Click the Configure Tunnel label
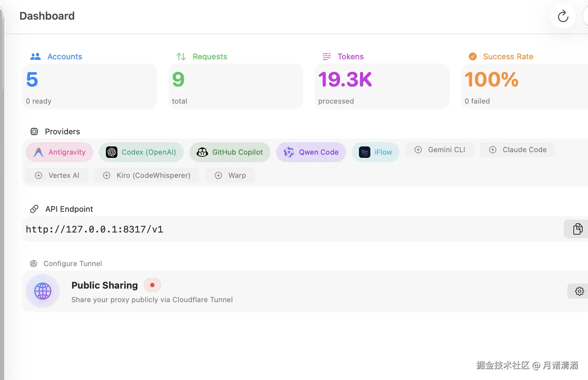 pyautogui.click(x=73, y=264)
